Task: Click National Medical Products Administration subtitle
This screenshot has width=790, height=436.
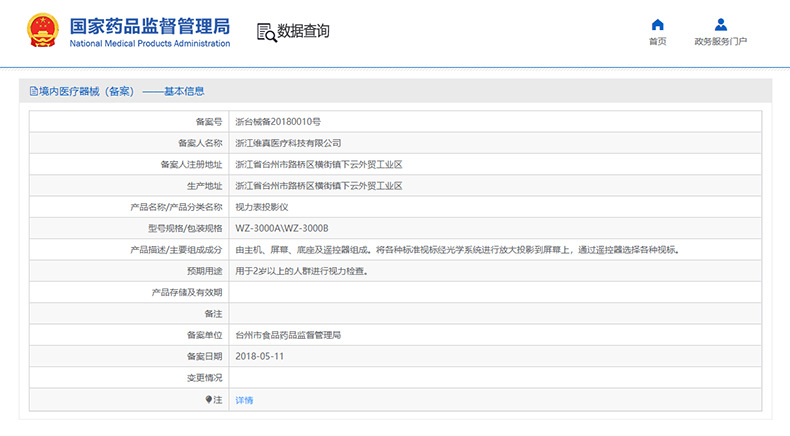Action: (149, 43)
